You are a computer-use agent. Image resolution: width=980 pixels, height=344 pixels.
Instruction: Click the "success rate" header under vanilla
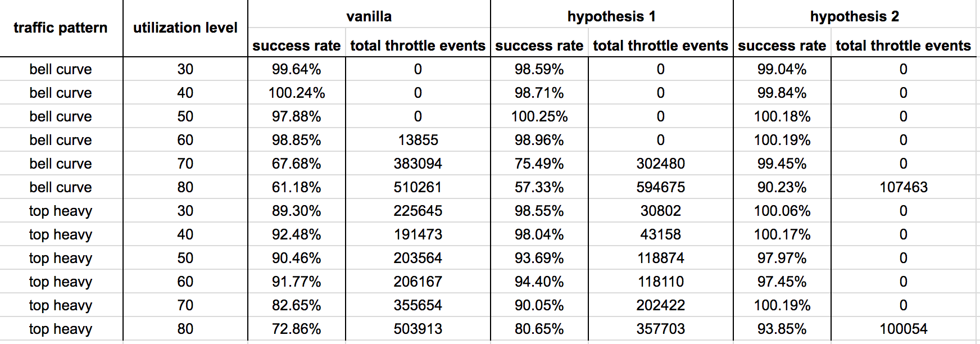296,46
